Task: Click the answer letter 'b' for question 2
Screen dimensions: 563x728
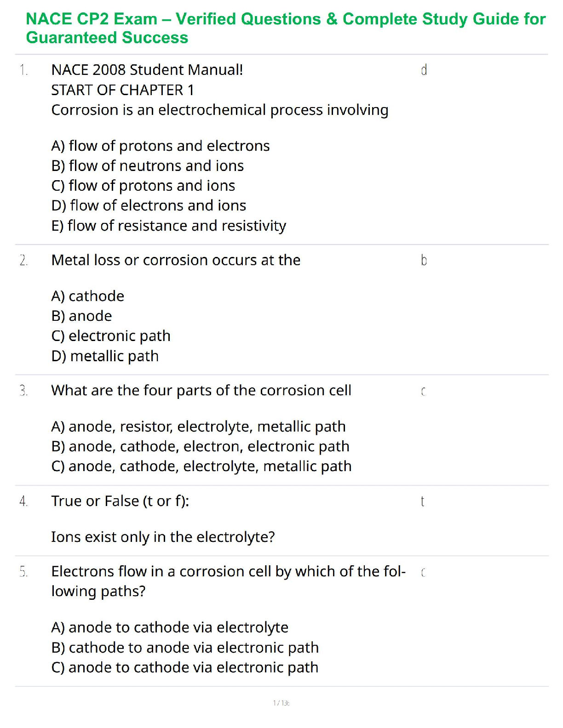Action: [x=424, y=261]
